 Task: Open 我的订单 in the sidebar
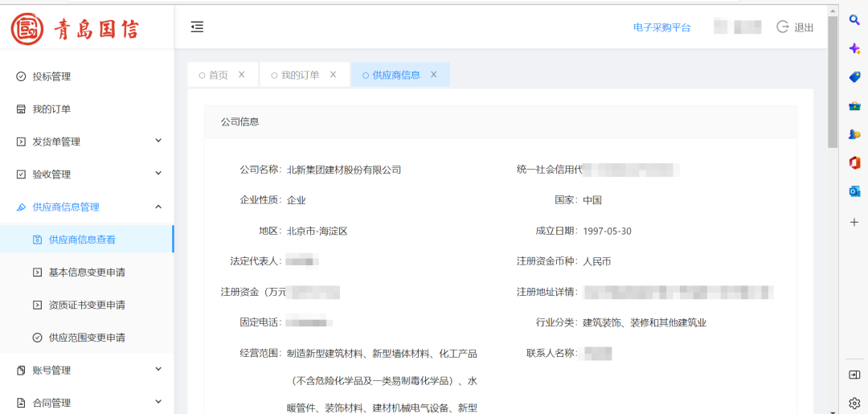point(87,109)
